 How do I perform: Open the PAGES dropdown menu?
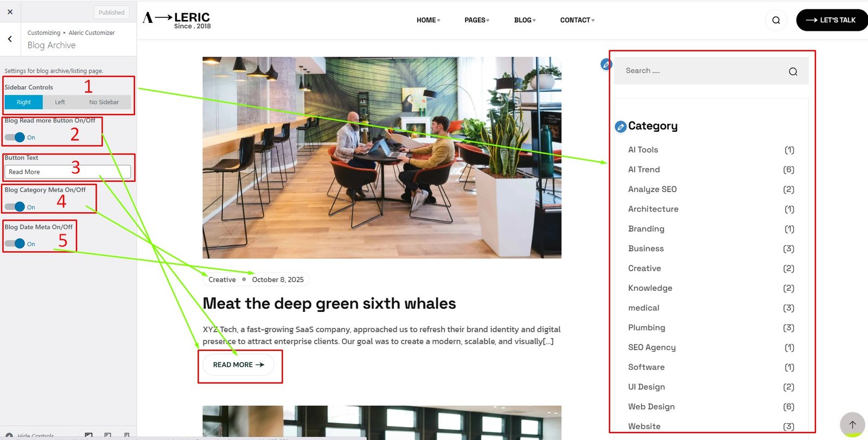click(476, 20)
